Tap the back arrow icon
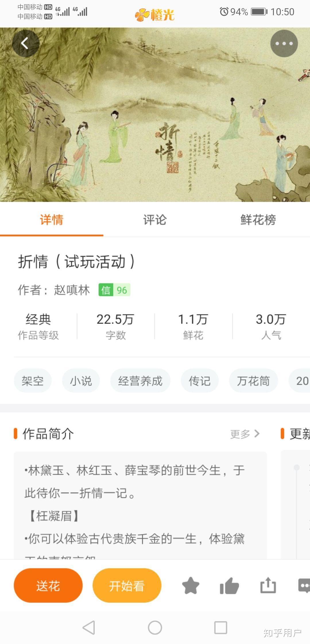The width and height of the screenshot is (310, 644). [26, 43]
